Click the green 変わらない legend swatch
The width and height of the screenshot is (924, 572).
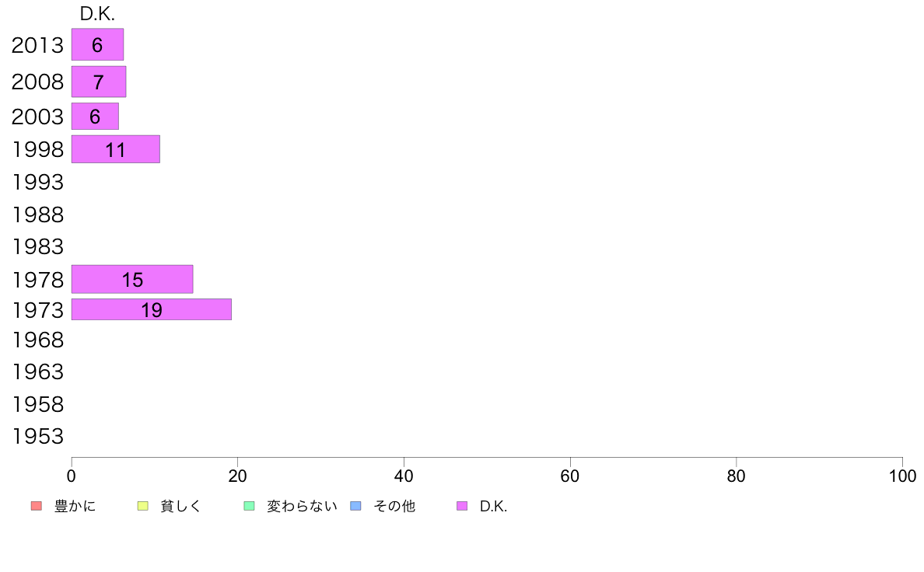(x=249, y=506)
